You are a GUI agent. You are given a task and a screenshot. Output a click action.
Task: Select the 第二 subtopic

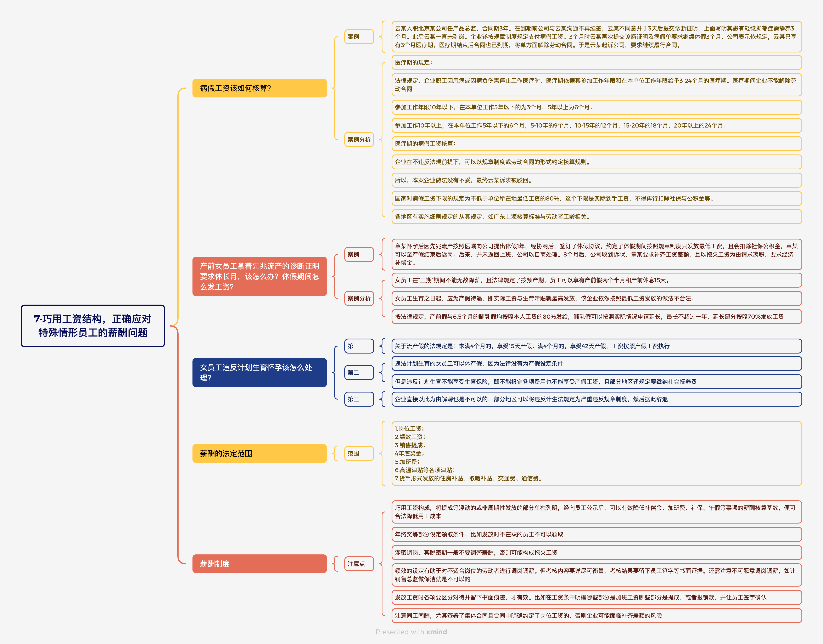(x=359, y=373)
